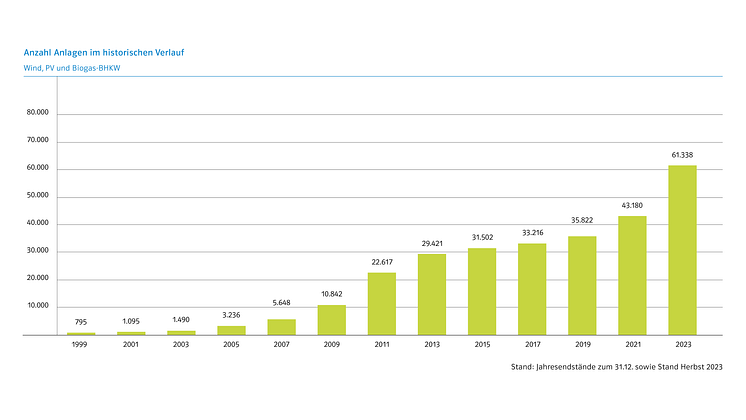This screenshot has width=746, height=420.
Task: Click the y-axis label 20.000
Action: click(x=38, y=278)
